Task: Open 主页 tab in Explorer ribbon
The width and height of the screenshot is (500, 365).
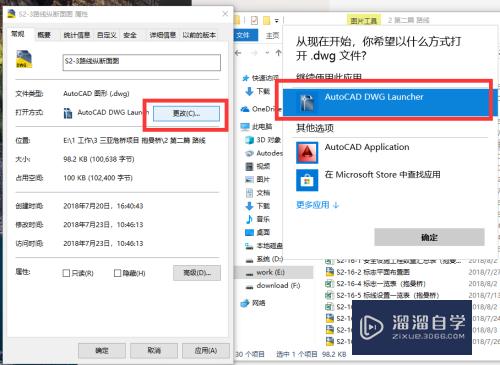Action: (272, 35)
